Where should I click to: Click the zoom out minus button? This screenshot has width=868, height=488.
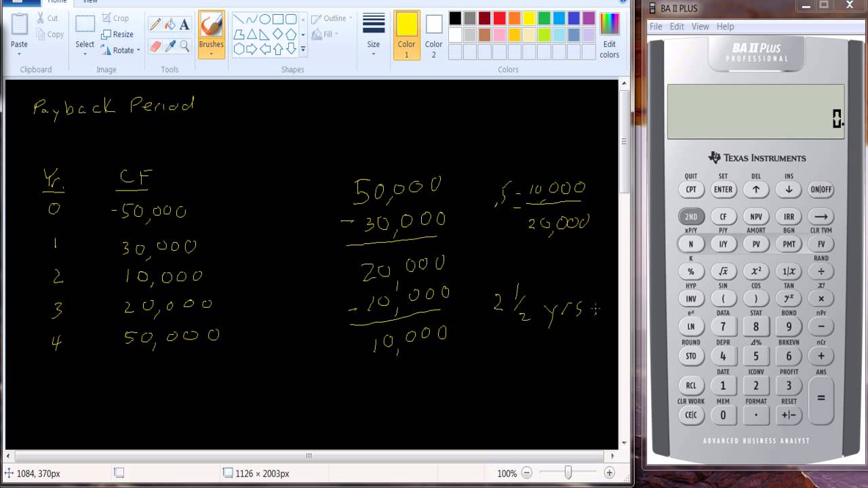[527, 473]
